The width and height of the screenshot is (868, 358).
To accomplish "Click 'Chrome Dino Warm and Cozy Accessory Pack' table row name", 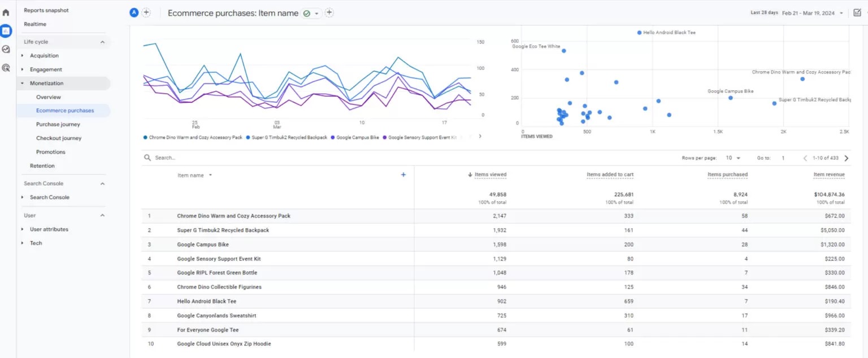I will 233,216.
